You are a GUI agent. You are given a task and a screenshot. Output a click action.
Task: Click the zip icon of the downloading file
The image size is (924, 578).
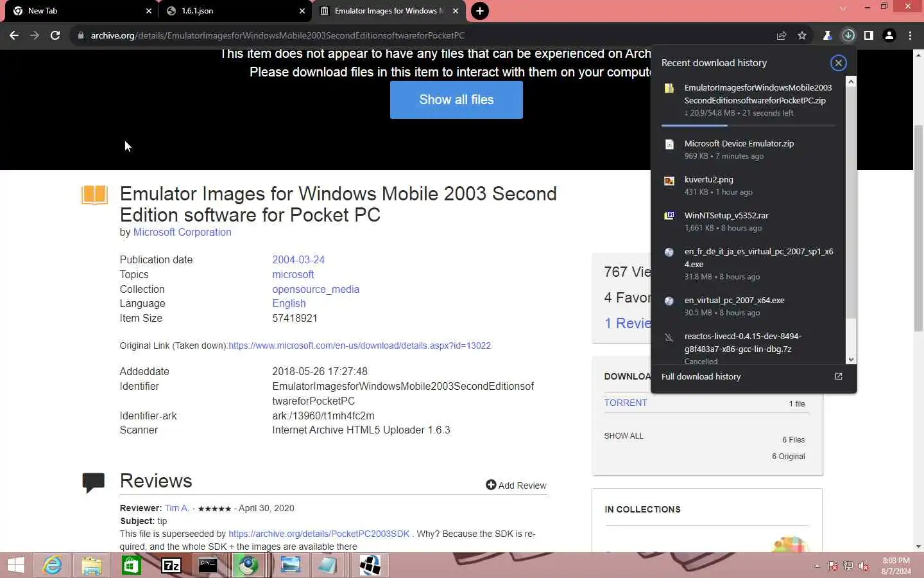(x=669, y=89)
